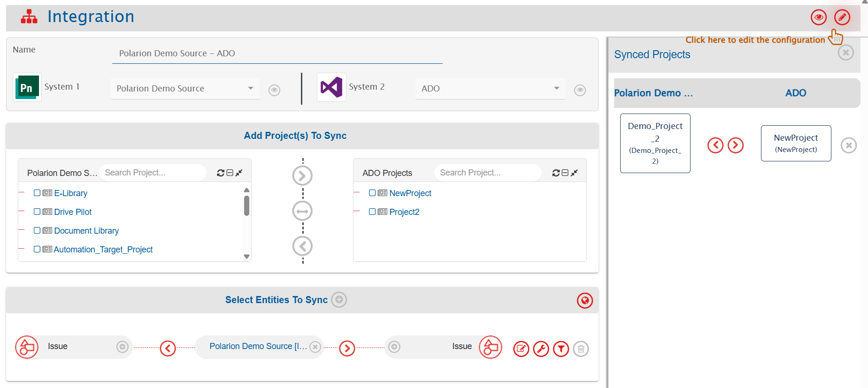Screen dimensions: 868x388
Task: Click the Project2 link in ADO Projects
Action: tap(404, 212)
